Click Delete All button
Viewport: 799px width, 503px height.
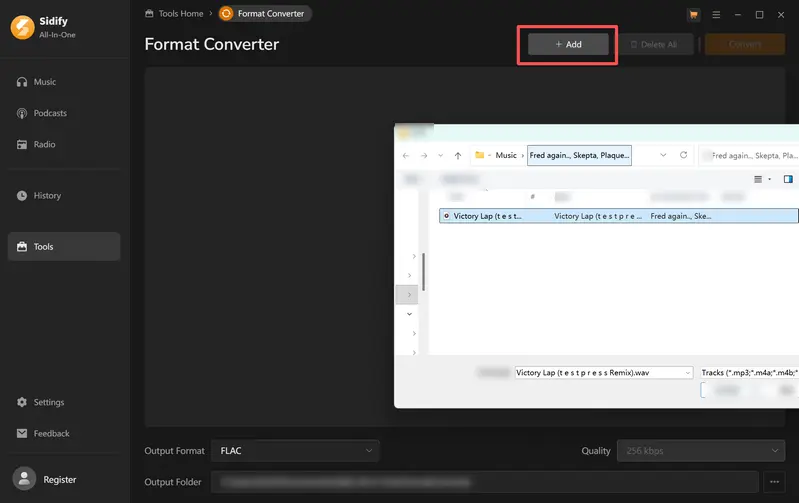pyautogui.click(x=656, y=44)
